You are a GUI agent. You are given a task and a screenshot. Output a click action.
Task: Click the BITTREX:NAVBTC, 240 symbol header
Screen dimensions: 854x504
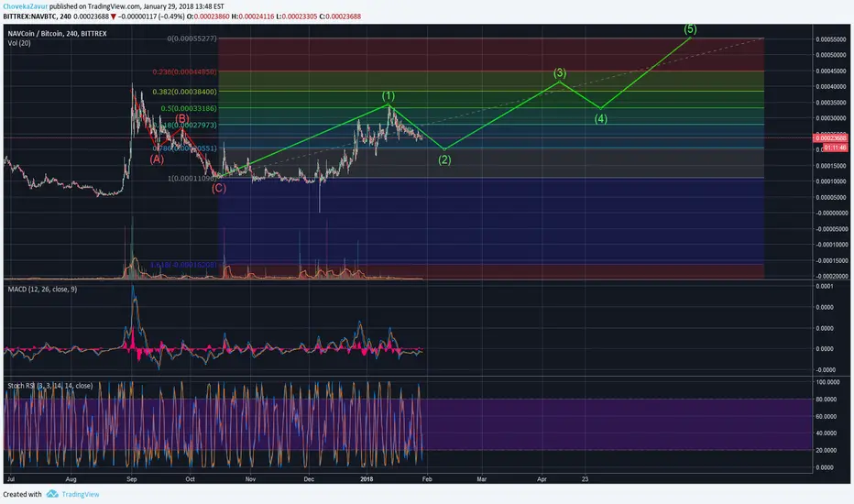point(37,16)
